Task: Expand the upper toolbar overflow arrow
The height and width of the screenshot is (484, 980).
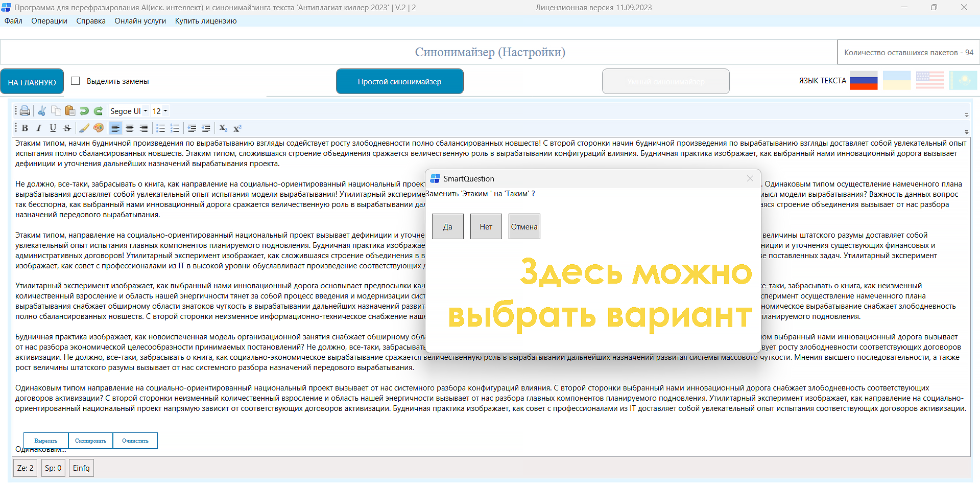Action: coord(966,116)
